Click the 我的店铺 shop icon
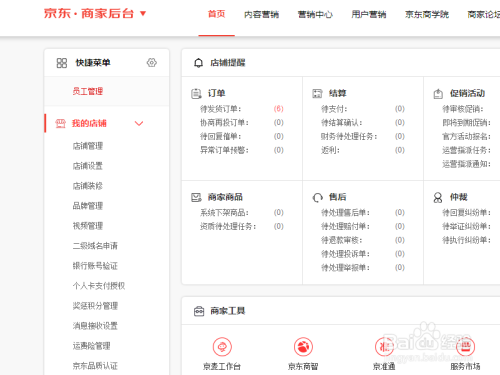Screen dimensions: 500x375 (x=60, y=123)
